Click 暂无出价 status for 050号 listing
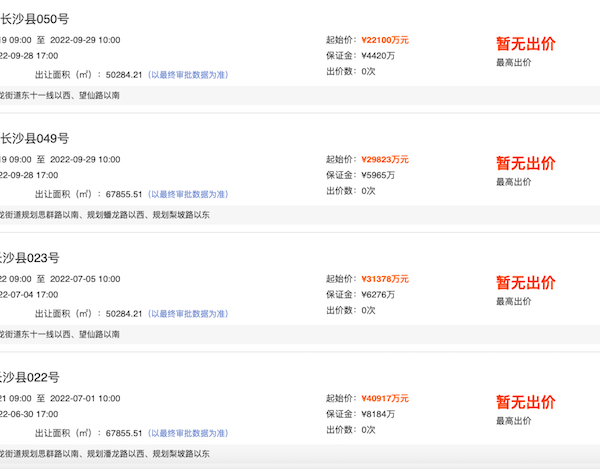 click(526, 44)
